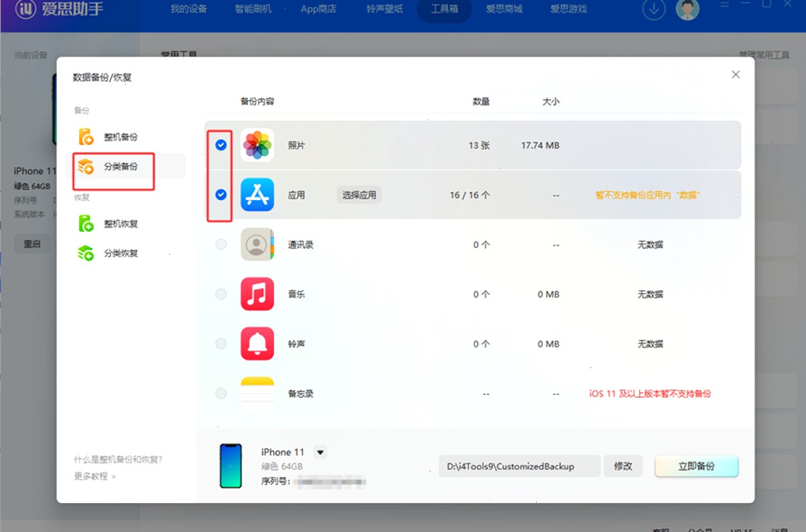Click the 照片 row label
Image resolution: width=806 pixels, height=532 pixels.
point(296,145)
